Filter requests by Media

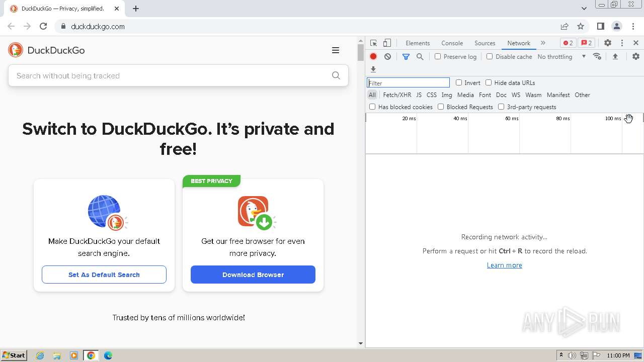465,95
